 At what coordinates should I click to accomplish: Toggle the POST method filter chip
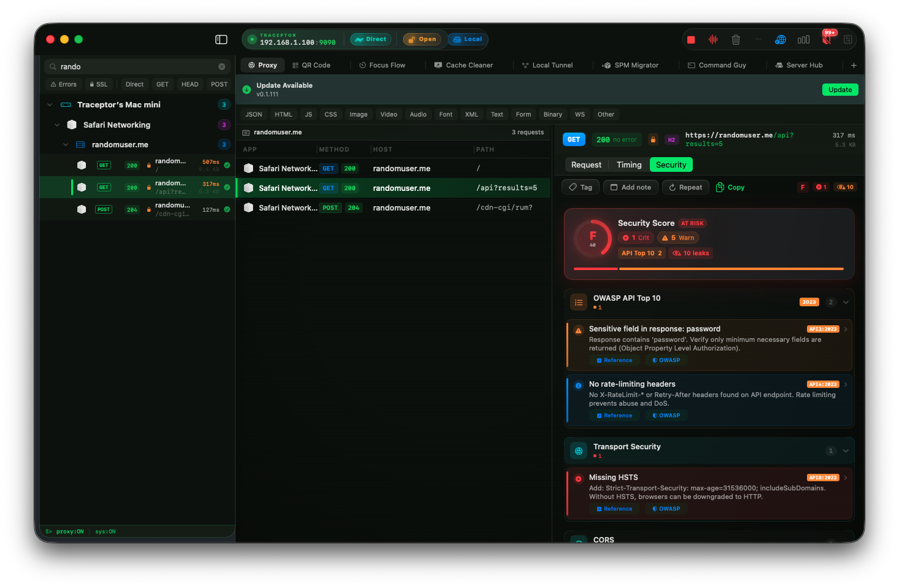[219, 84]
